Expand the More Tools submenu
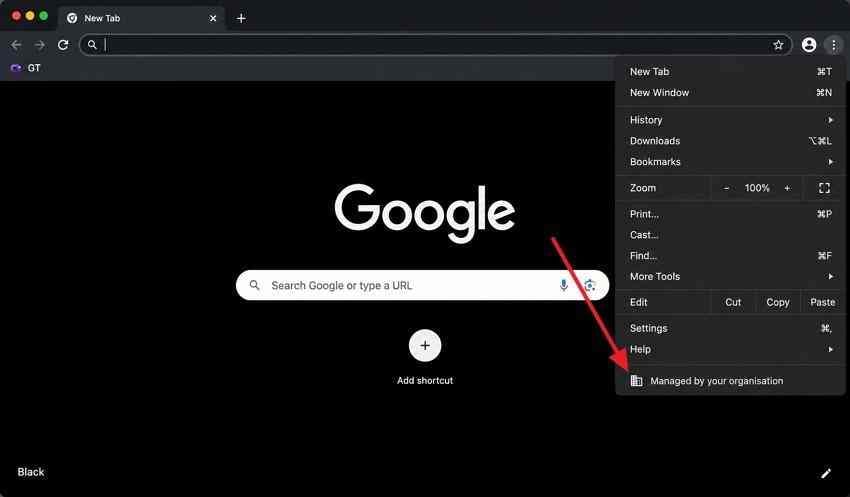Screen dimensions: 850x497 click(x=730, y=276)
